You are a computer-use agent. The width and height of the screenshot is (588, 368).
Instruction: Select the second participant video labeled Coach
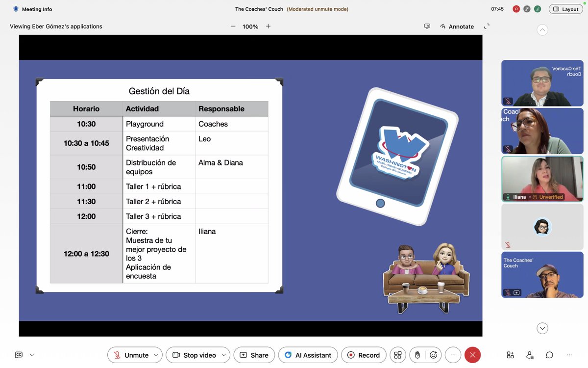[x=542, y=131]
